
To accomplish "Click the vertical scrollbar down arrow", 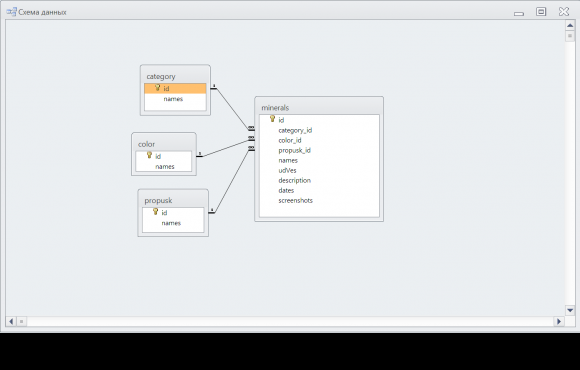I will click(x=570, y=310).
